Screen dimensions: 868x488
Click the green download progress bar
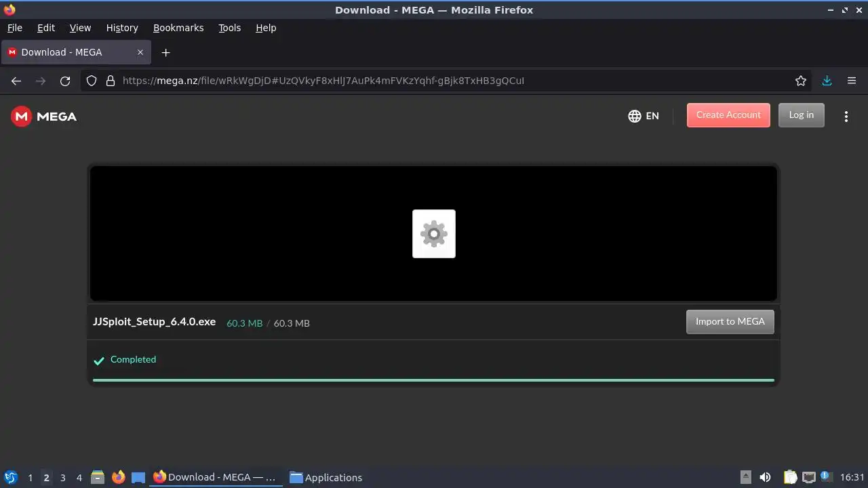433,380
